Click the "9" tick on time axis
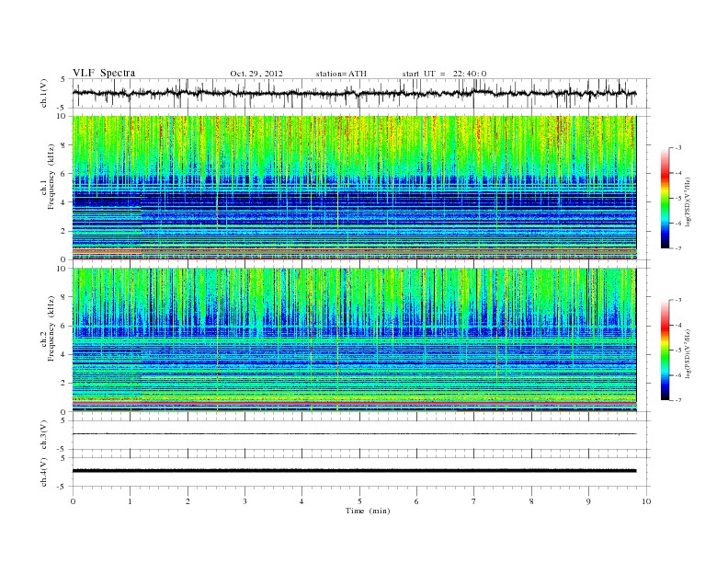Viewport: 728px width, 563px height. (x=588, y=501)
